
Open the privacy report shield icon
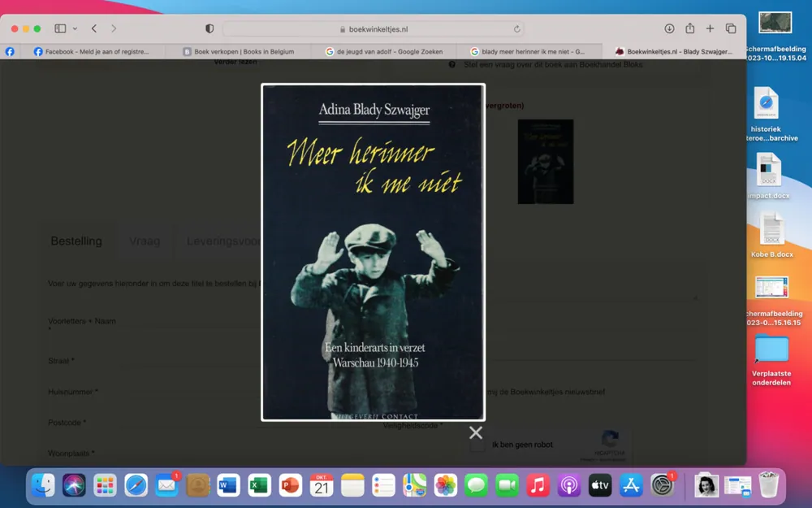[209, 28]
